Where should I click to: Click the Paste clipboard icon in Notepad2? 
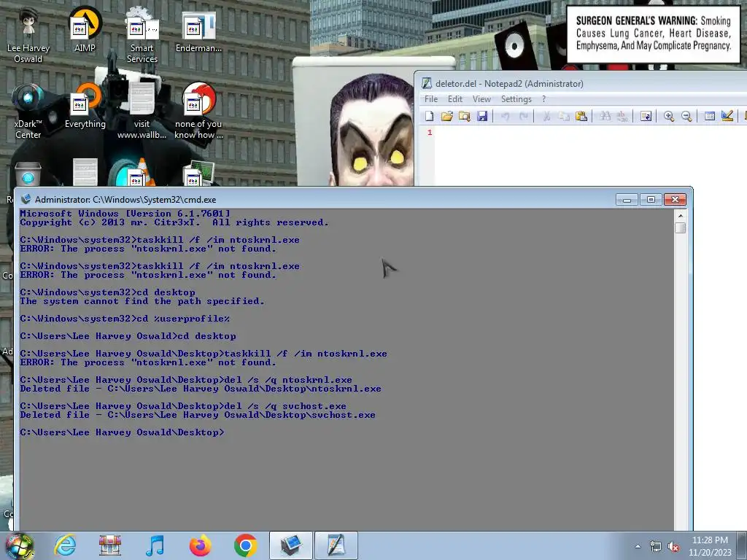[581, 116]
